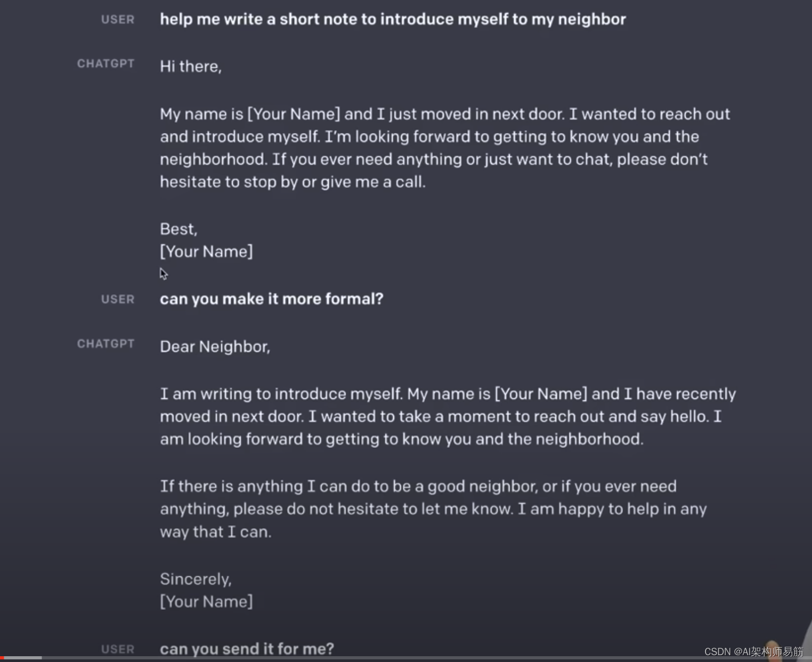Image resolution: width=812 pixels, height=662 pixels.
Task: Click the "My name is [Your Name]" paragraph
Action: tap(445, 148)
